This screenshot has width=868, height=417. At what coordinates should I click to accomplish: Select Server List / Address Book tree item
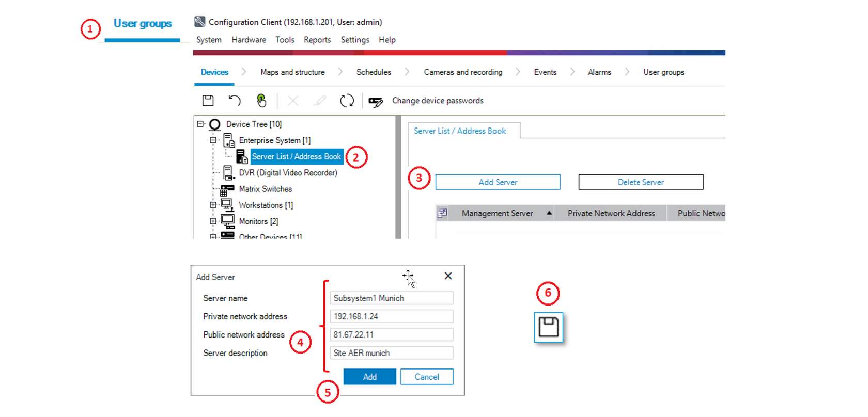296,157
